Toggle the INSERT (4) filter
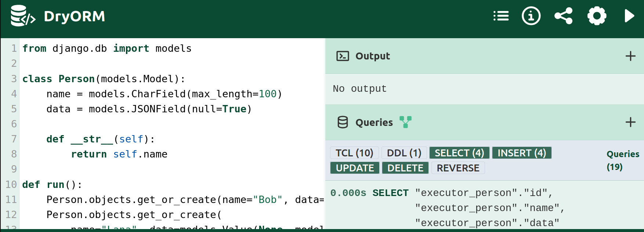The width and height of the screenshot is (644, 232). (522, 153)
